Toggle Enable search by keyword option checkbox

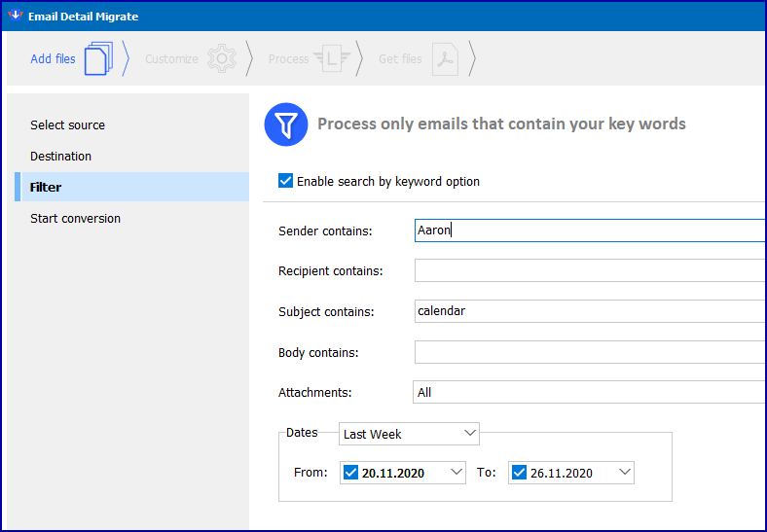tap(285, 181)
